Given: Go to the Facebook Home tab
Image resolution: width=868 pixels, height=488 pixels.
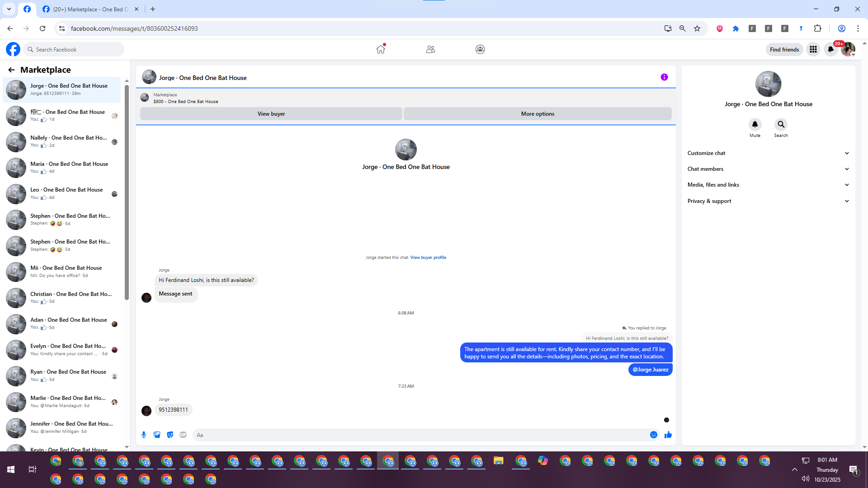Looking at the screenshot, I should [x=381, y=49].
